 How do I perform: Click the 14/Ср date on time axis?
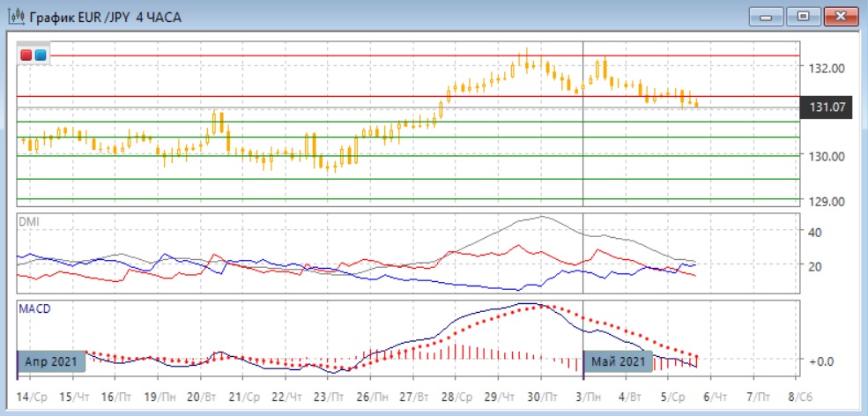(31, 397)
